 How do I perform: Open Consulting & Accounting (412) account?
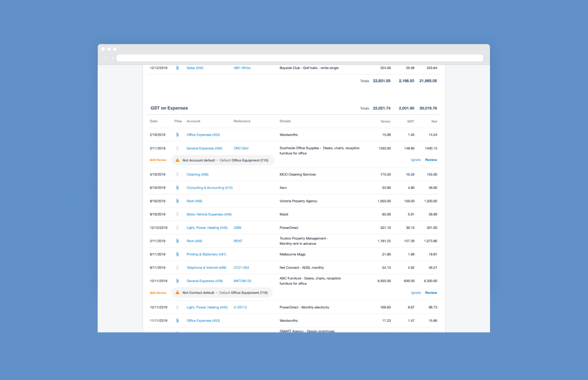point(209,188)
